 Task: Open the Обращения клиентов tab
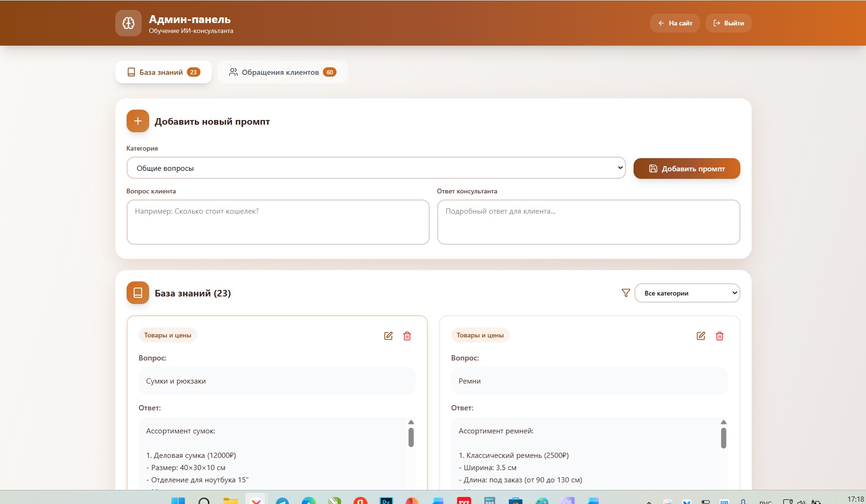point(282,72)
